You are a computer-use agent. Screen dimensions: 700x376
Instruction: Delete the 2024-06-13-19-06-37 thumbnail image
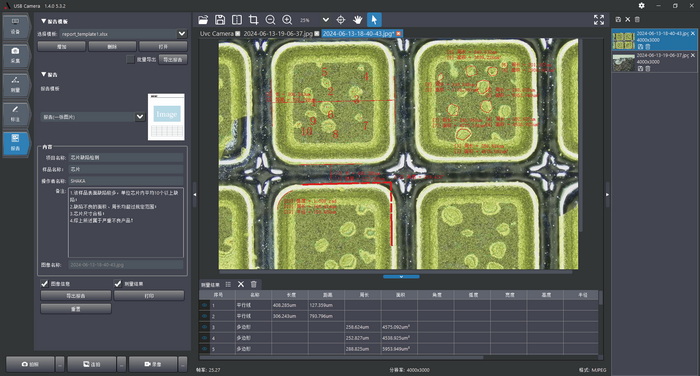point(647,68)
